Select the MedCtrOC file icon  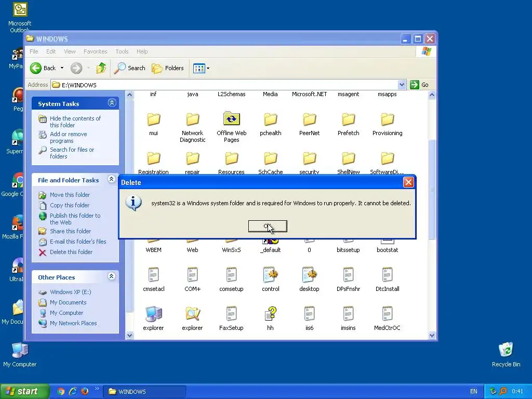(387, 314)
